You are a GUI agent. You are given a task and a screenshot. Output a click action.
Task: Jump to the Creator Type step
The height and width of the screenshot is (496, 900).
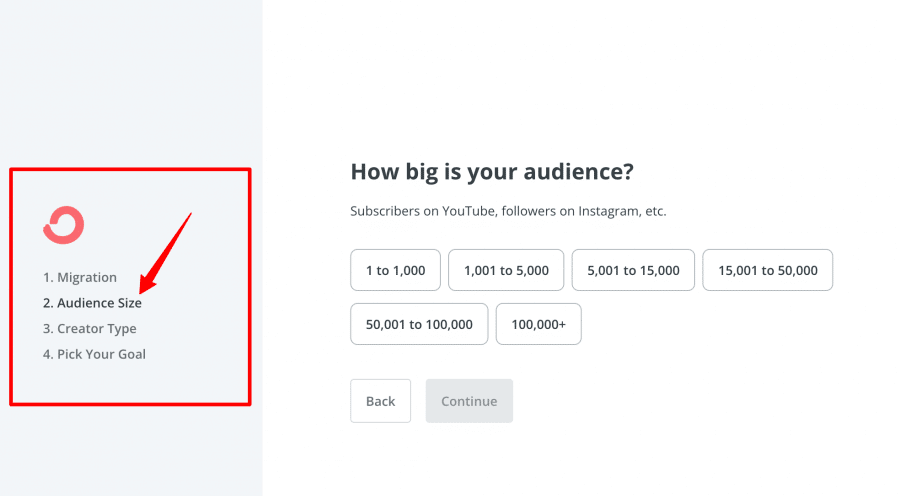point(89,328)
